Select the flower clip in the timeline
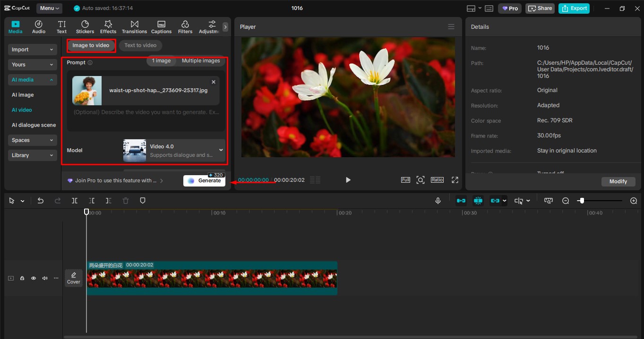Screen dimensions: 644x339 click(213, 278)
